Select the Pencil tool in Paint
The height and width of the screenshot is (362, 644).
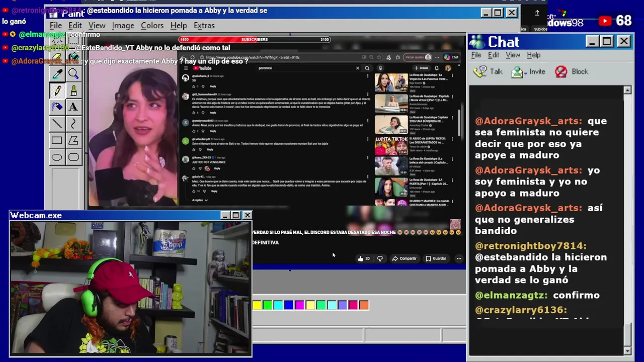pos(57,91)
